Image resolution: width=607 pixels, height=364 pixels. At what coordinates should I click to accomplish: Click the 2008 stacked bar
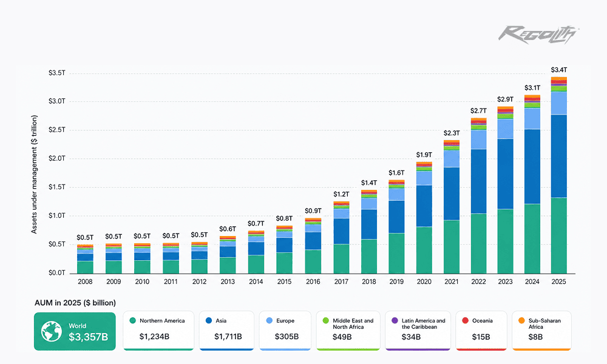coord(85,259)
